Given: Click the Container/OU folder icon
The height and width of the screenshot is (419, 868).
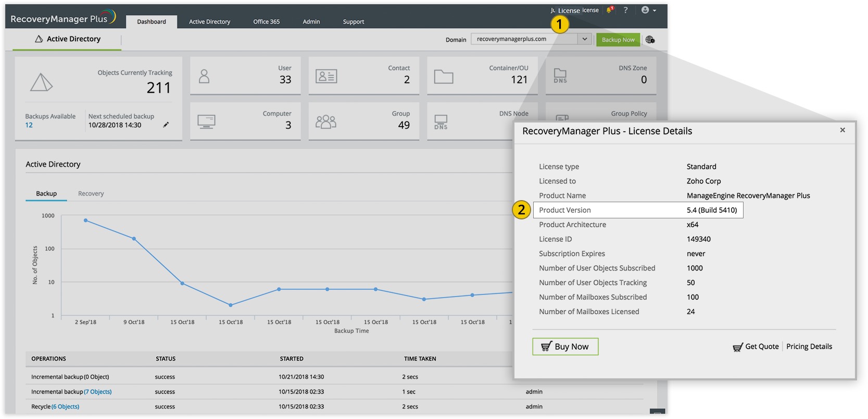Looking at the screenshot, I should click(444, 77).
